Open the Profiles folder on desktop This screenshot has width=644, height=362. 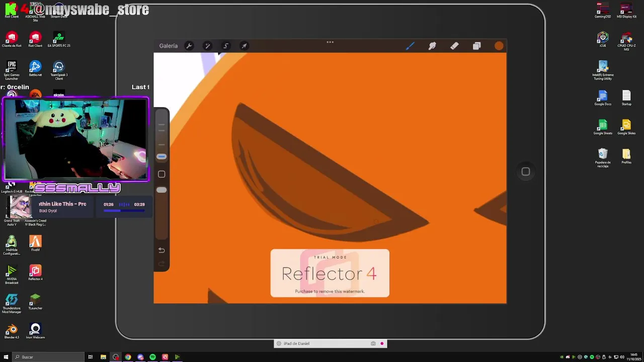[626, 156]
